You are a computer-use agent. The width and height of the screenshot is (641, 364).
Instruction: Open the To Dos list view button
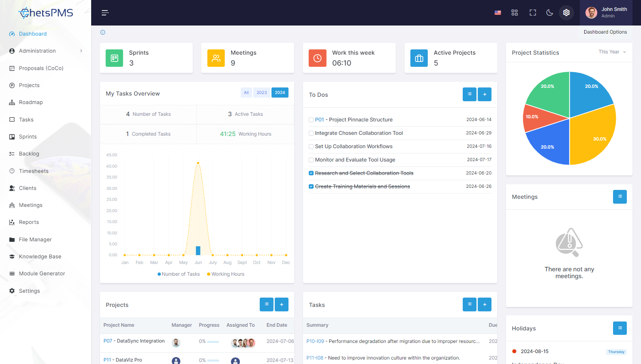click(470, 94)
